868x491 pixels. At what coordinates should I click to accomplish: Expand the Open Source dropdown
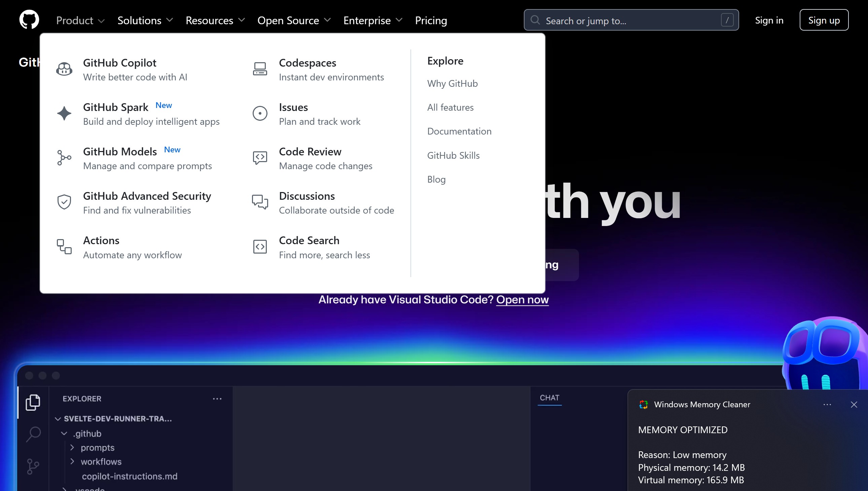(294, 21)
